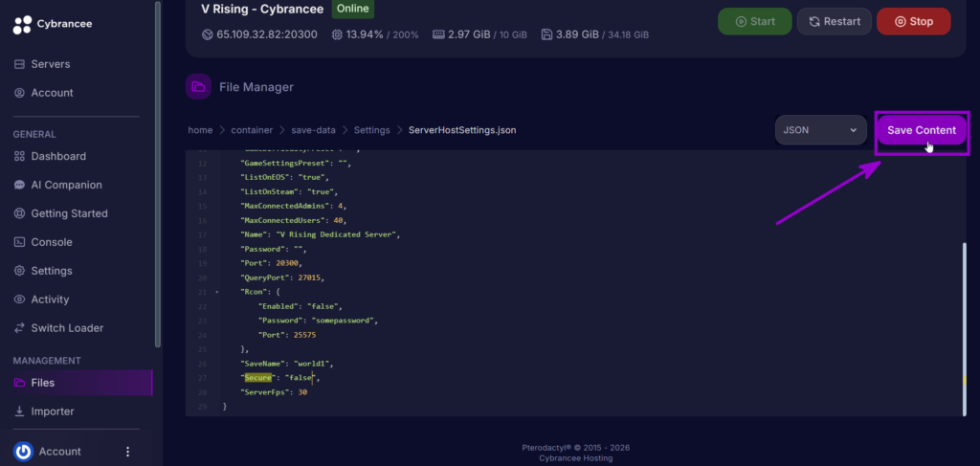Open the JSON language dropdown
This screenshot has height=466, width=980.
[820, 130]
